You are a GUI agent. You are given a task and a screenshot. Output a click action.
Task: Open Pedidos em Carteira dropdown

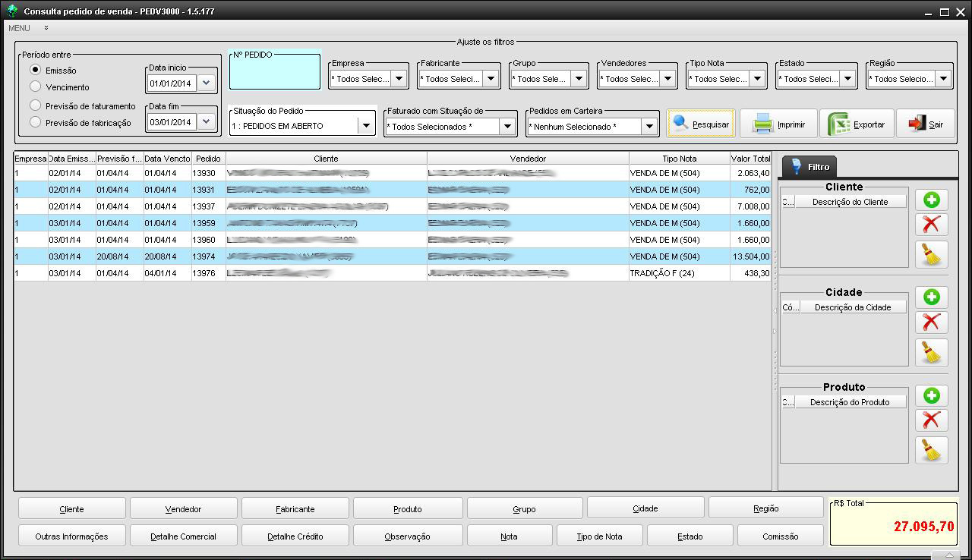pyautogui.click(x=649, y=126)
